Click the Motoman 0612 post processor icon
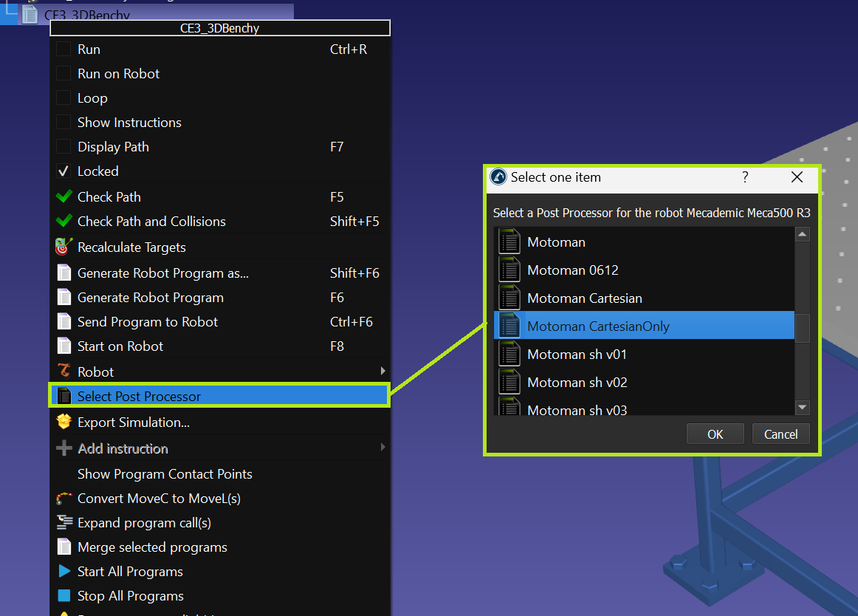The height and width of the screenshot is (616, 858). [509, 270]
